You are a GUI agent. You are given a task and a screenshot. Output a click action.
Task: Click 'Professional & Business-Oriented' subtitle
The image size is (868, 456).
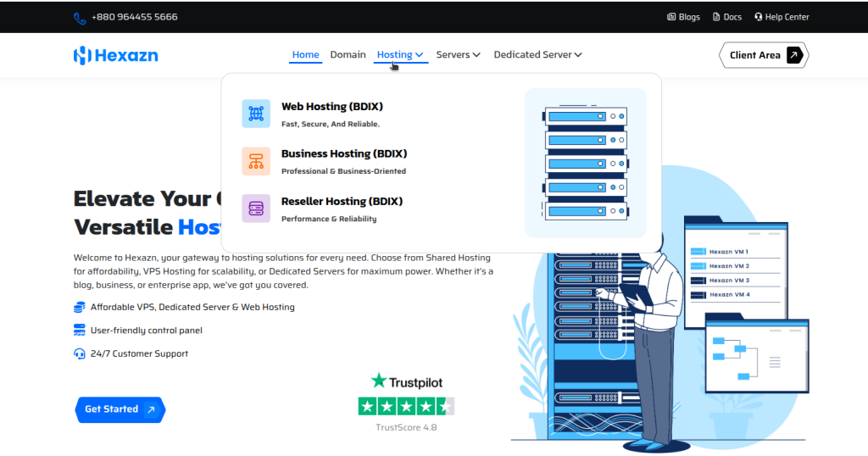coord(344,171)
